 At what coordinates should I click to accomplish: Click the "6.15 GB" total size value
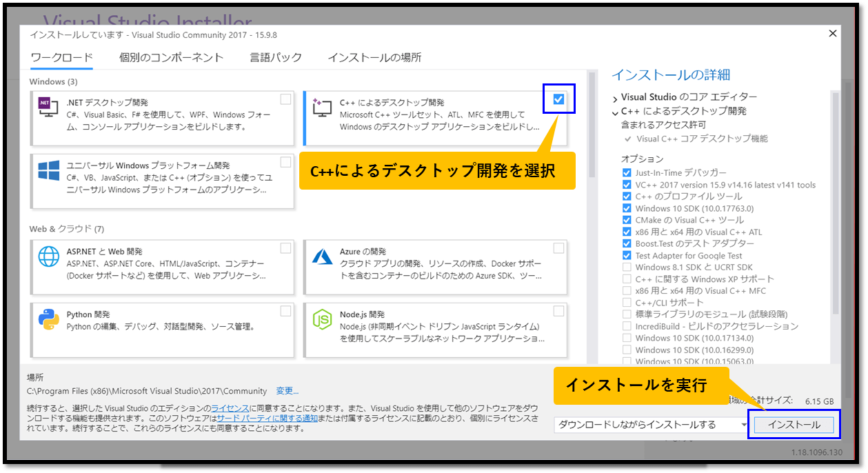click(x=818, y=401)
